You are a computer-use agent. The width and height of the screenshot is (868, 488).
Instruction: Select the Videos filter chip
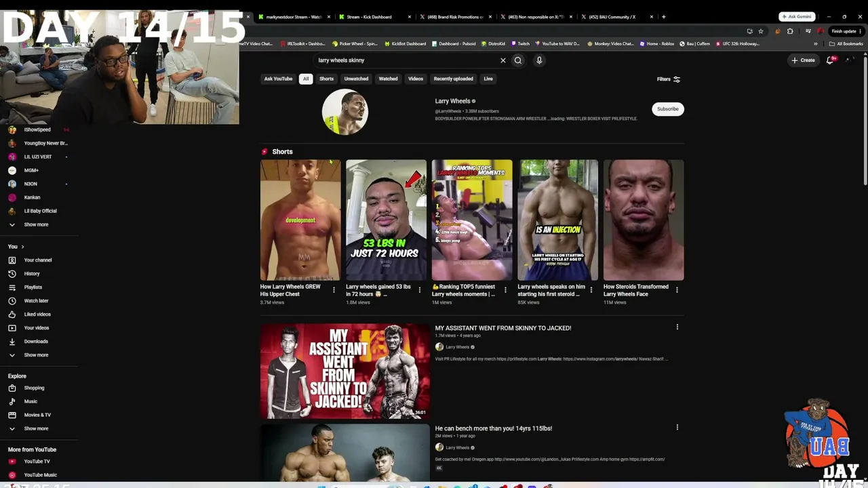416,79
